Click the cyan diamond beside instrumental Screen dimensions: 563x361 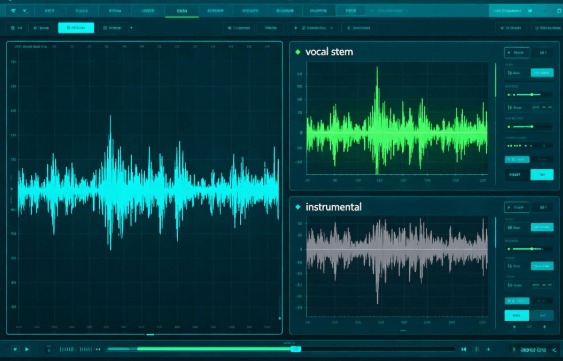click(298, 207)
